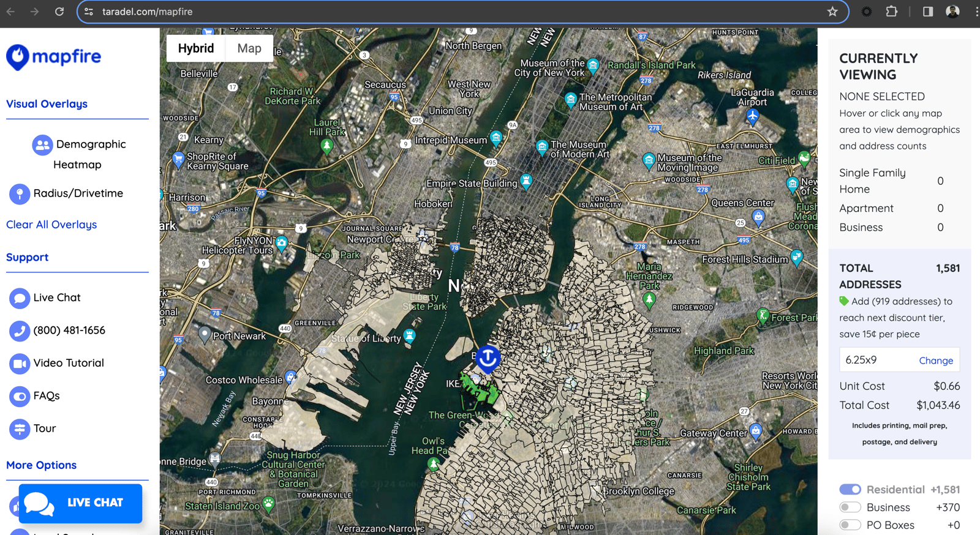Click the mapfire logo

point(54,57)
